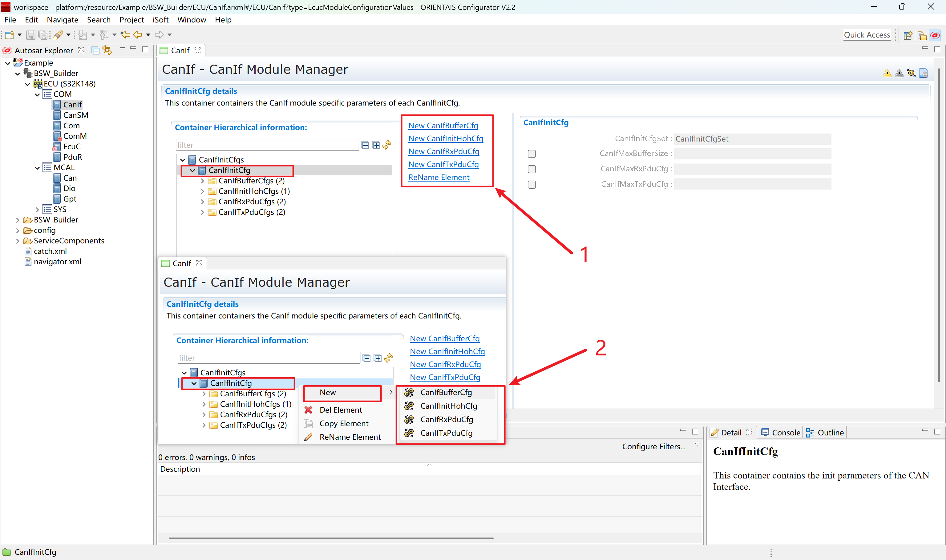The height and width of the screenshot is (560, 946).
Task: Click the Last Edit Location arrow icon
Action: click(x=125, y=35)
